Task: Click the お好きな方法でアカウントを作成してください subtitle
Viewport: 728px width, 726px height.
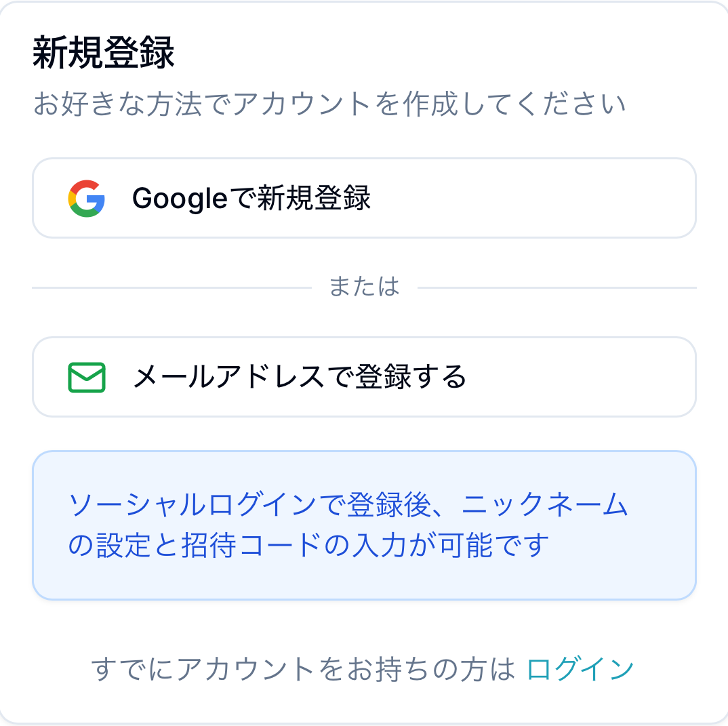Action: [329, 105]
